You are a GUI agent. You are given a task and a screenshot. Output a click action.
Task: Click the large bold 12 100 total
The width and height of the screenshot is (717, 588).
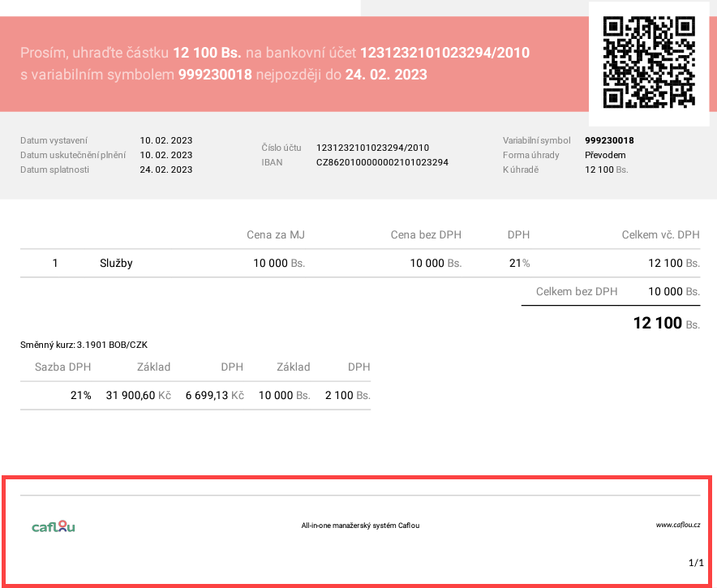tap(657, 324)
